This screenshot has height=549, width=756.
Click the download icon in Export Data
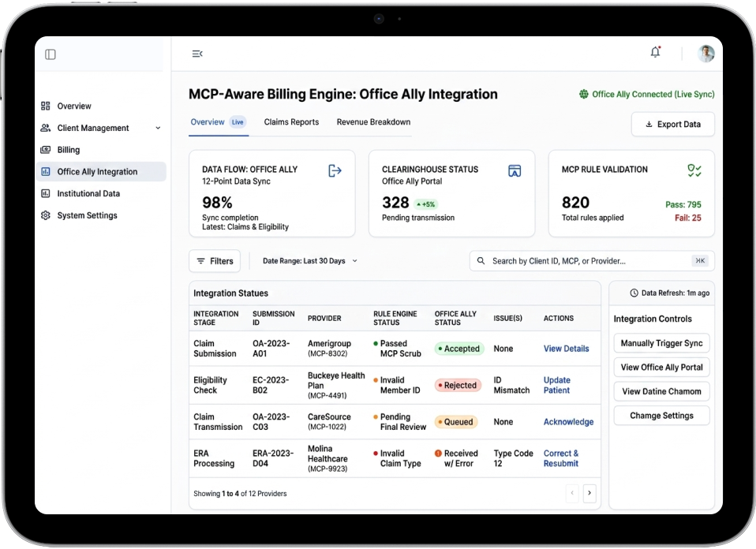[649, 125]
